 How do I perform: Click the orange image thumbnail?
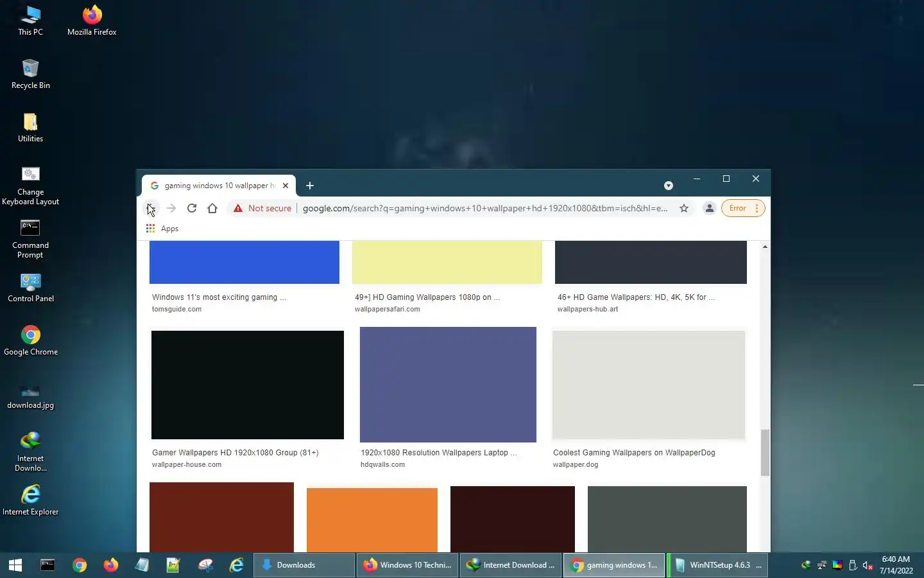click(372, 520)
